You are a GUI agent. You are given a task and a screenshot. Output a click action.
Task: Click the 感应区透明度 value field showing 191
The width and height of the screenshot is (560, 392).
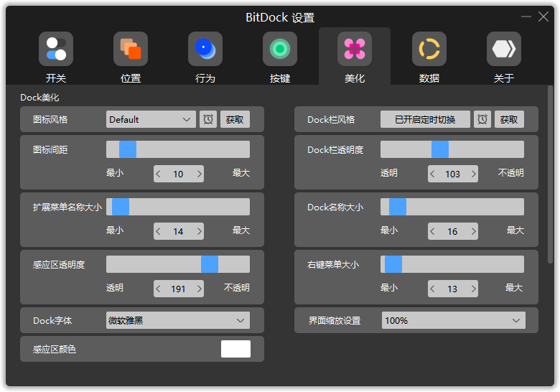[179, 289]
